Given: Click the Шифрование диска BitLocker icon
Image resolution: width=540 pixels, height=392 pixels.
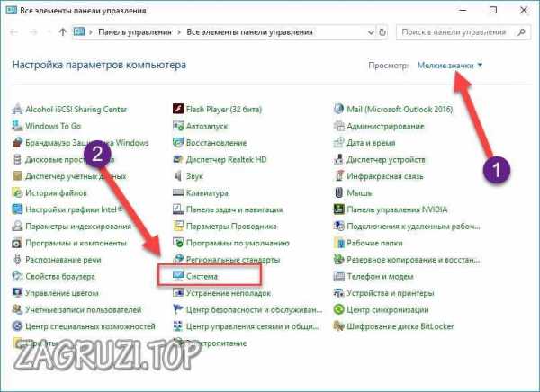Looking at the screenshot, I should [x=339, y=326].
